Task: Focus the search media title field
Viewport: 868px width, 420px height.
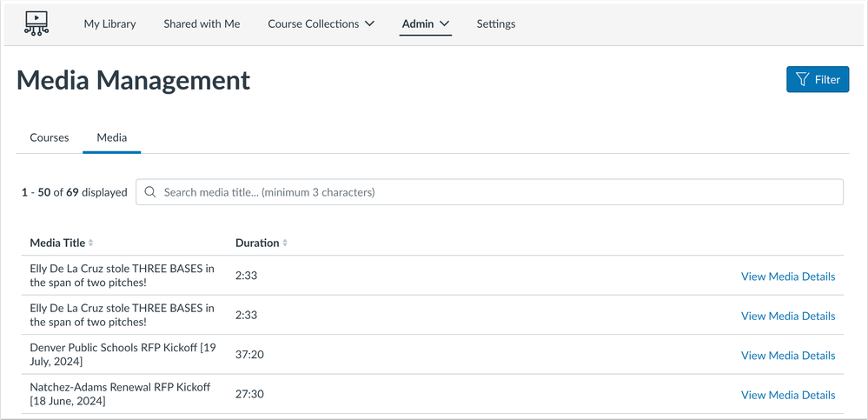Action: [495, 192]
